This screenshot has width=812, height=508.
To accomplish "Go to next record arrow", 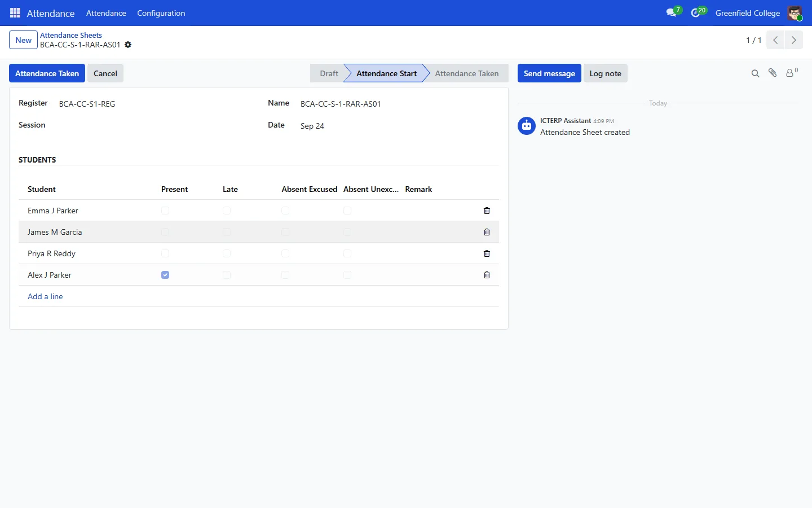I will point(793,40).
